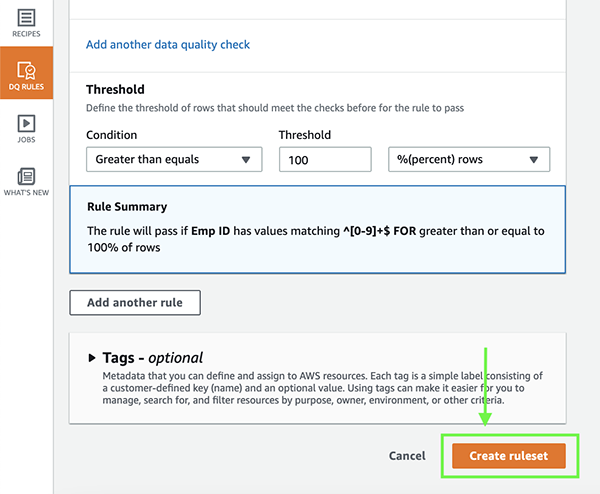Screen dimensions: 600x494
Task: Click the WHAT'S NEW label in sidebar
Action: pos(26,192)
